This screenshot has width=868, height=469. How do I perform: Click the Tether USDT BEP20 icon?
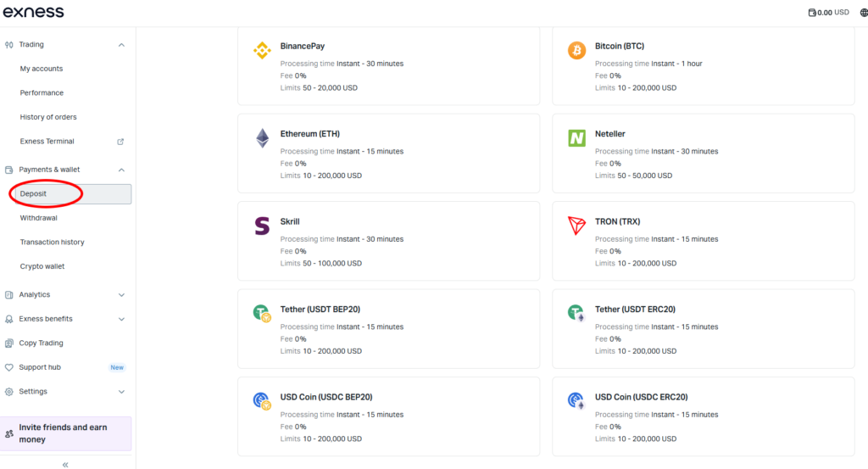[x=262, y=314]
